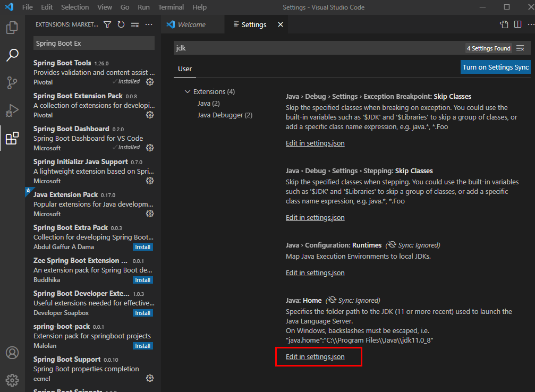The image size is (535, 392).
Task: Open the Go menu
Action: click(125, 7)
